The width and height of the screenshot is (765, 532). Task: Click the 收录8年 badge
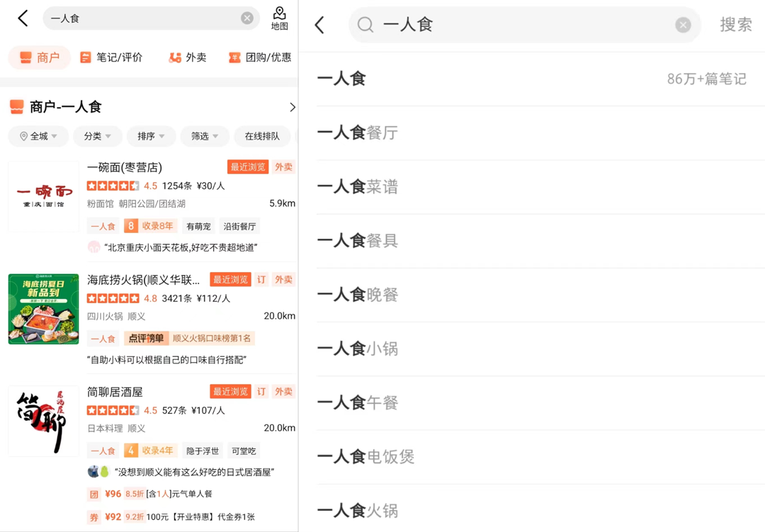pyautogui.click(x=149, y=226)
